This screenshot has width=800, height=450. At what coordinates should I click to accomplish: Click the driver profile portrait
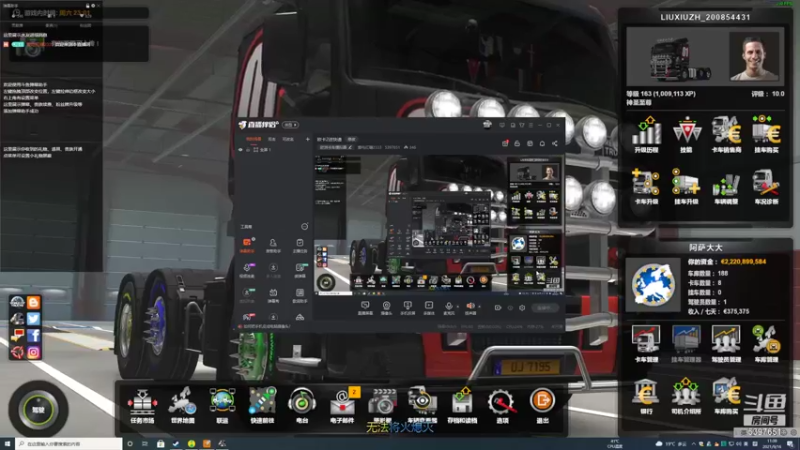pyautogui.click(x=754, y=57)
